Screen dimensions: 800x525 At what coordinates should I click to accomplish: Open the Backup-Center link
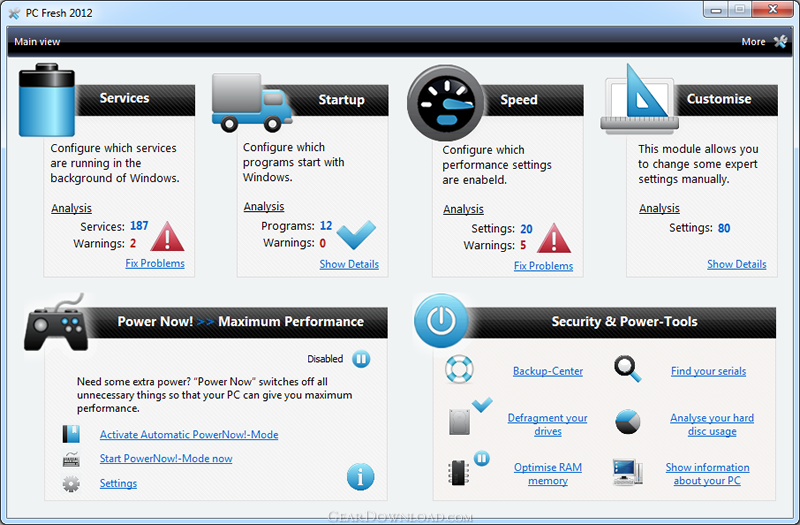pos(548,371)
